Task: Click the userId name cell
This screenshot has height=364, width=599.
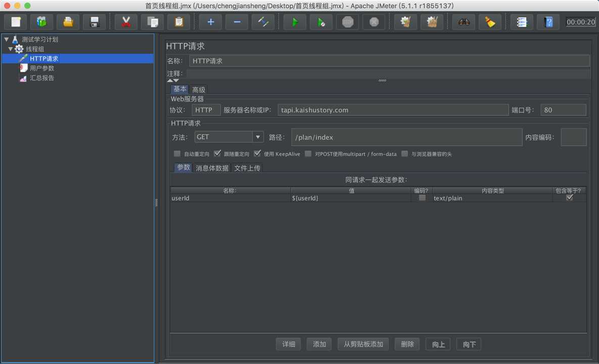Action: pos(231,198)
